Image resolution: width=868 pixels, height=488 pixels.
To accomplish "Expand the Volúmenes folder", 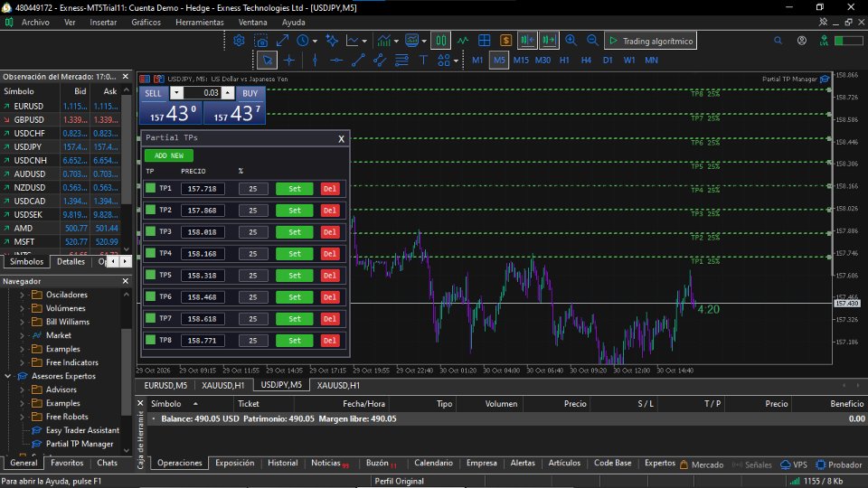I will pyautogui.click(x=22, y=308).
